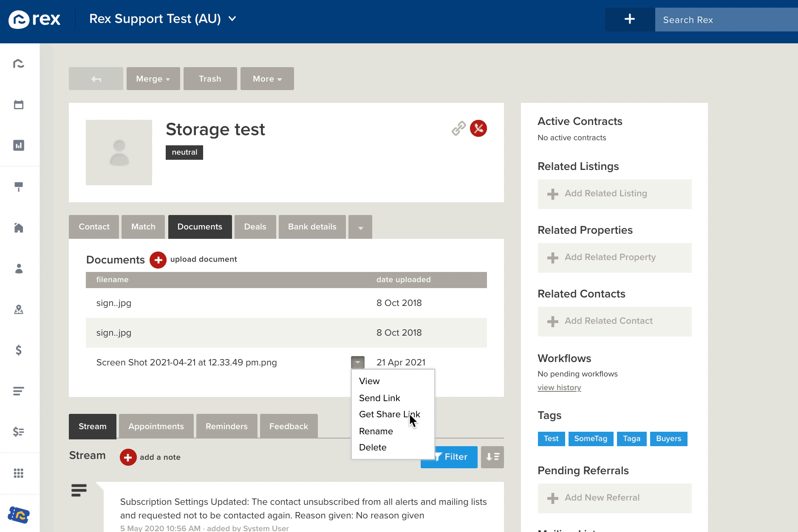The image size is (798, 532).
Task: Switch to the Bank details tab
Action: click(312, 227)
